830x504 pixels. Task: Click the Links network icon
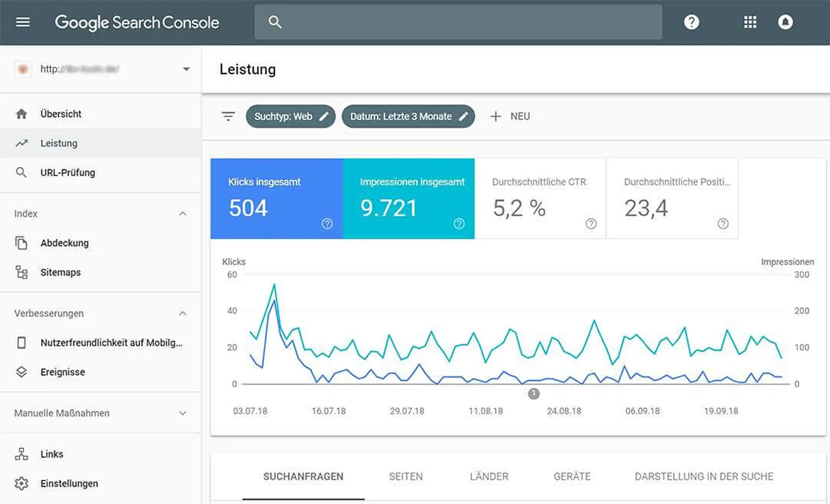pos(21,454)
